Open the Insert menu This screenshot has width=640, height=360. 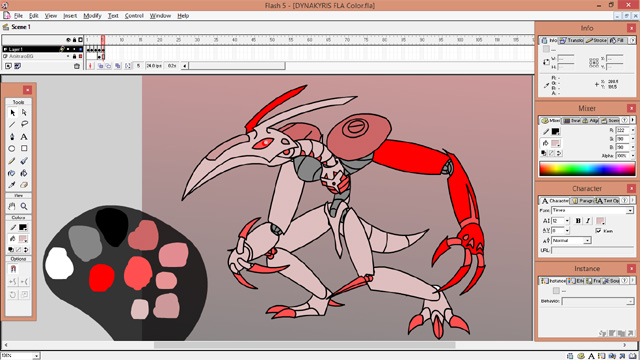point(70,16)
